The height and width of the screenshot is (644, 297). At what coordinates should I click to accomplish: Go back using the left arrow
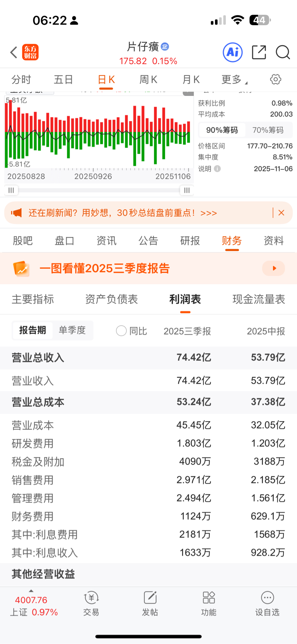[14, 52]
